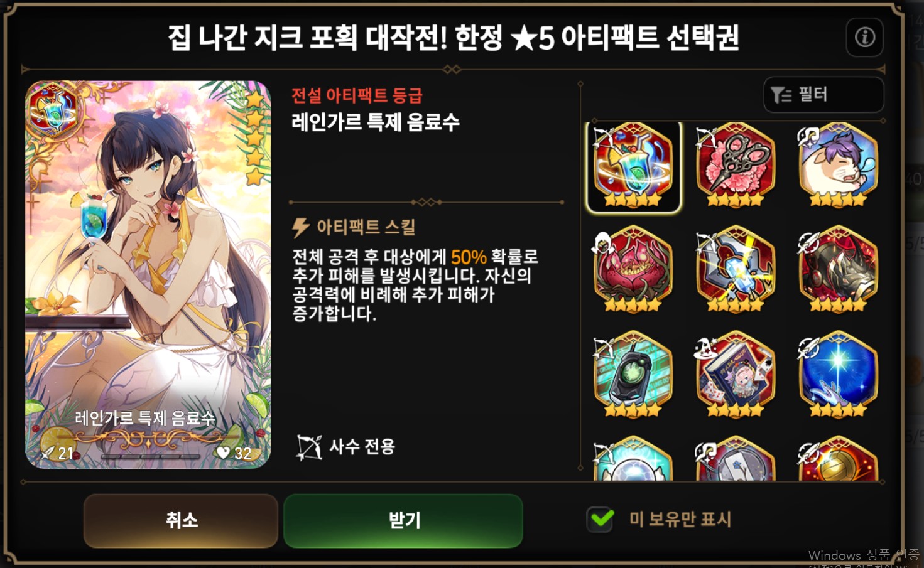Select the blue shining star artifact
The image size is (924, 568).
838,375
